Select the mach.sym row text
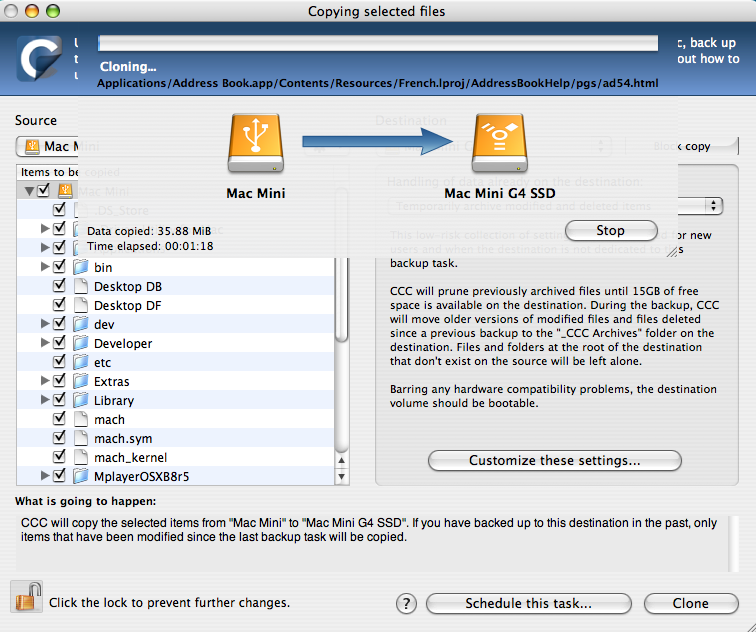 (x=123, y=439)
